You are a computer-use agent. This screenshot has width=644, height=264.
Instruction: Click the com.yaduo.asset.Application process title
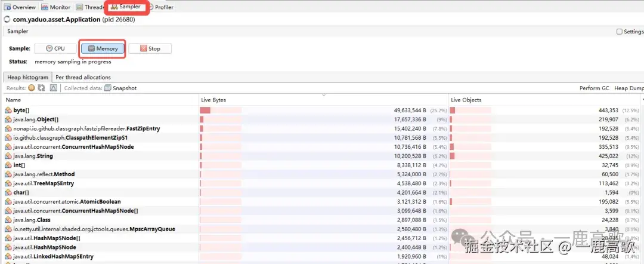tap(57, 19)
